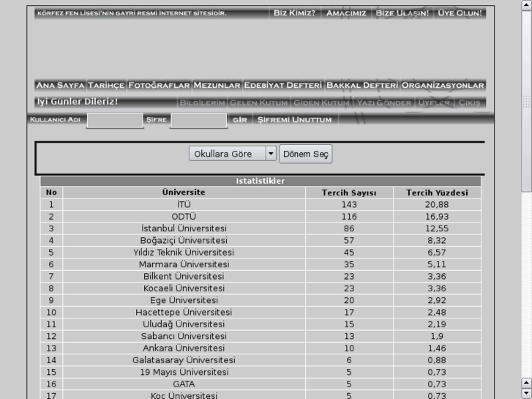Click the bottom-most scrollbar down arrow
Screen dimensions: 532x399
(x=526, y=393)
